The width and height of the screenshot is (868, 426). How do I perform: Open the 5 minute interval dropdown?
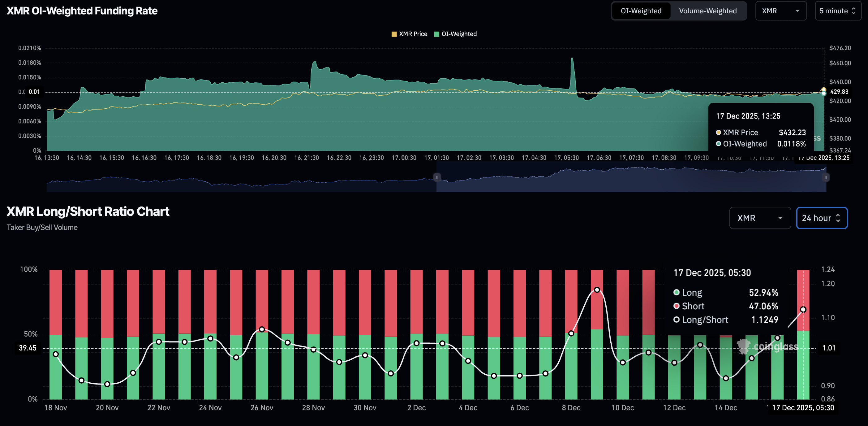click(x=838, y=11)
